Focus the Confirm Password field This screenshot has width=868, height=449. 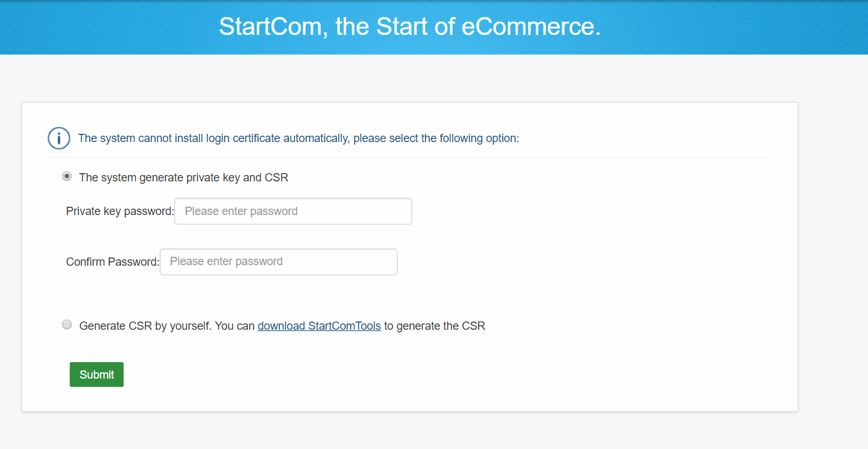pyautogui.click(x=278, y=261)
